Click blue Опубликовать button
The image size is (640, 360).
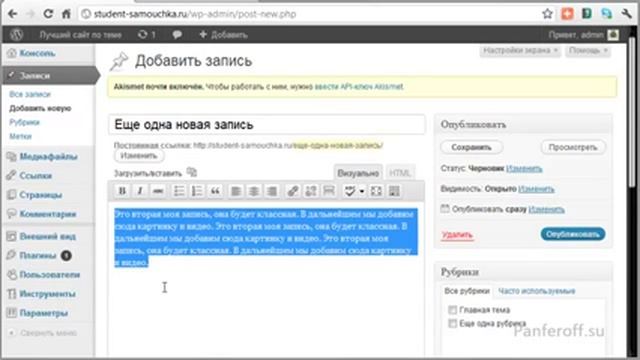point(573,234)
